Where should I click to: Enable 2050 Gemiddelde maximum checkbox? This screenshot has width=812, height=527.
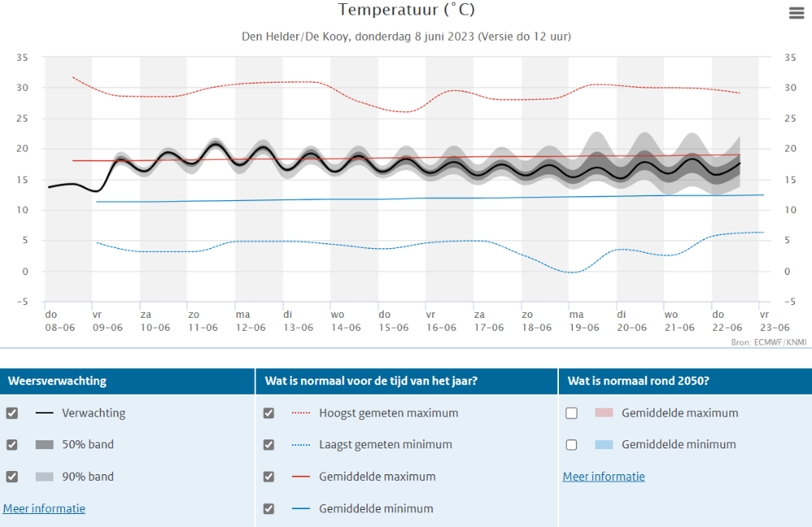pyautogui.click(x=572, y=413)
